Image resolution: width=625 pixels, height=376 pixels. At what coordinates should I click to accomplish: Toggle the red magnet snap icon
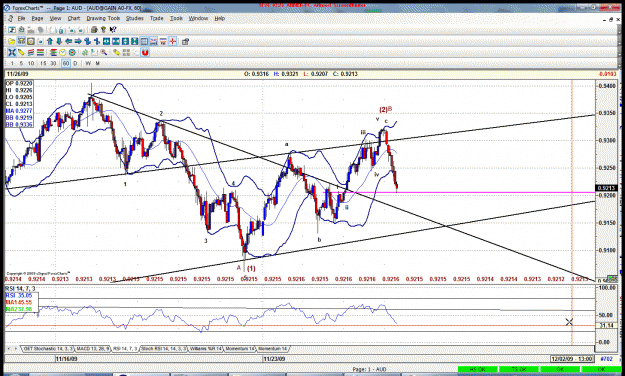click(145, 52)
